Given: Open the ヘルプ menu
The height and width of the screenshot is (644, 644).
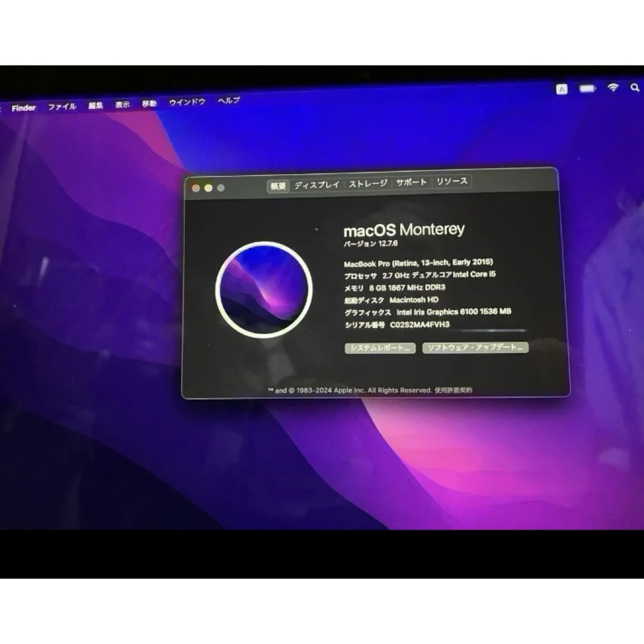Looking at the screenshot, I should point(229,100).
